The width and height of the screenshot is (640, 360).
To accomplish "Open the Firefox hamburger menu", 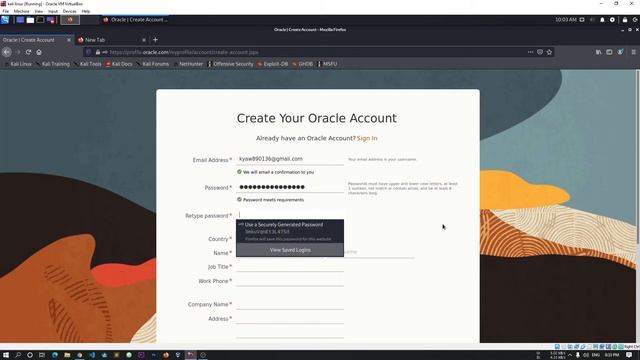I will click(x=633, y=52).
